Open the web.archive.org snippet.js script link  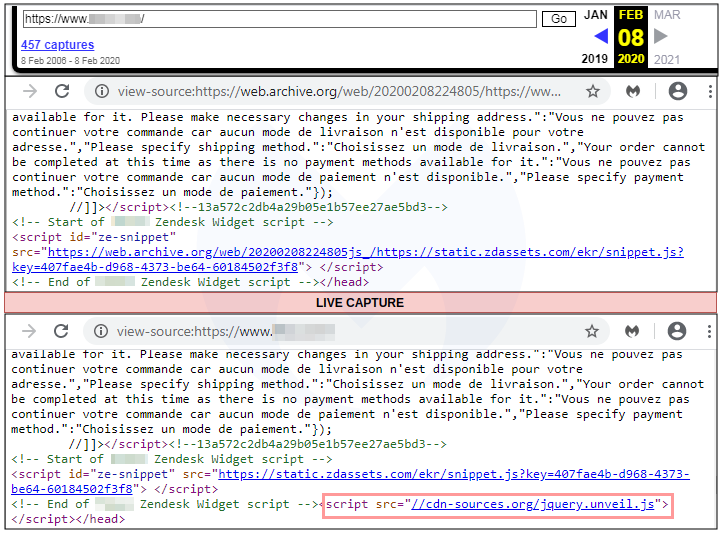(x=366, y=253)
